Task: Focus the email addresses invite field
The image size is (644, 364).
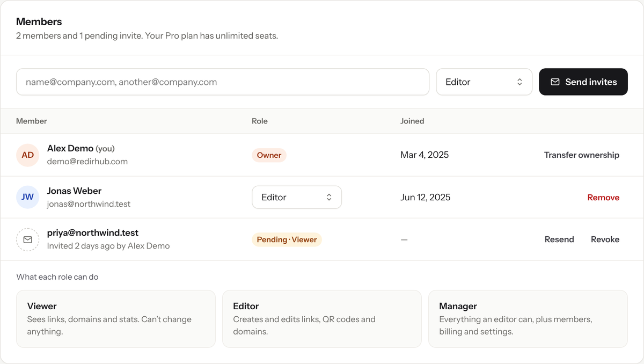Action: (223, 82)
